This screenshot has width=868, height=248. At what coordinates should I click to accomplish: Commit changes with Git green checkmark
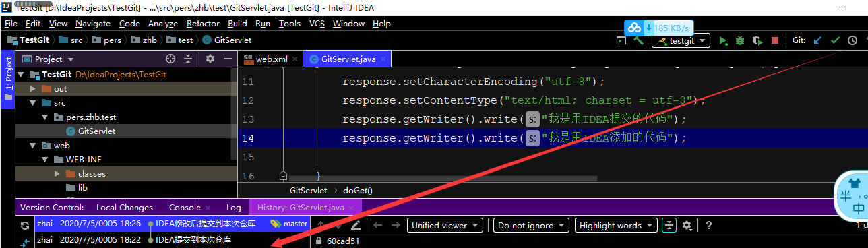[835, 40]
